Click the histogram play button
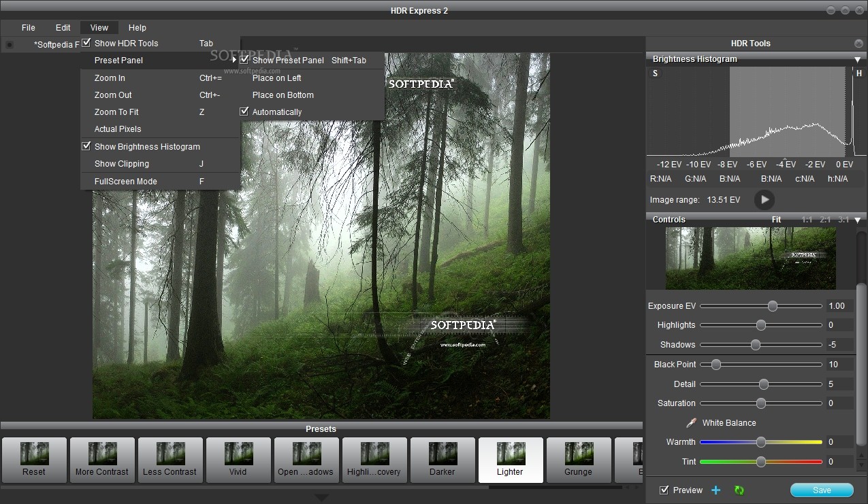 click(765, 200)
